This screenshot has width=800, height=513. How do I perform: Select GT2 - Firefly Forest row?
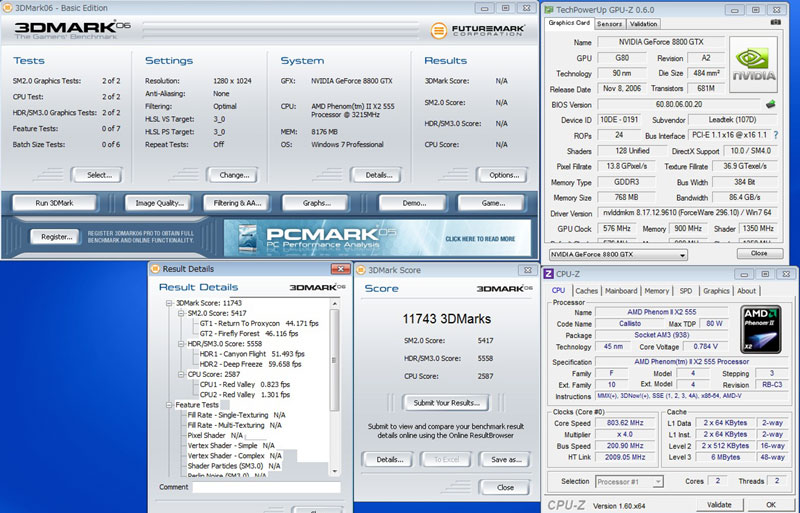(x=248, y=334)
